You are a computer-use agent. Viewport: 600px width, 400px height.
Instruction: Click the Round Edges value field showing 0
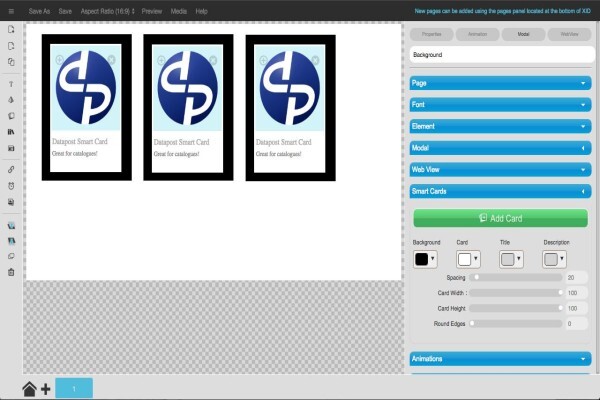coord(576,323)
